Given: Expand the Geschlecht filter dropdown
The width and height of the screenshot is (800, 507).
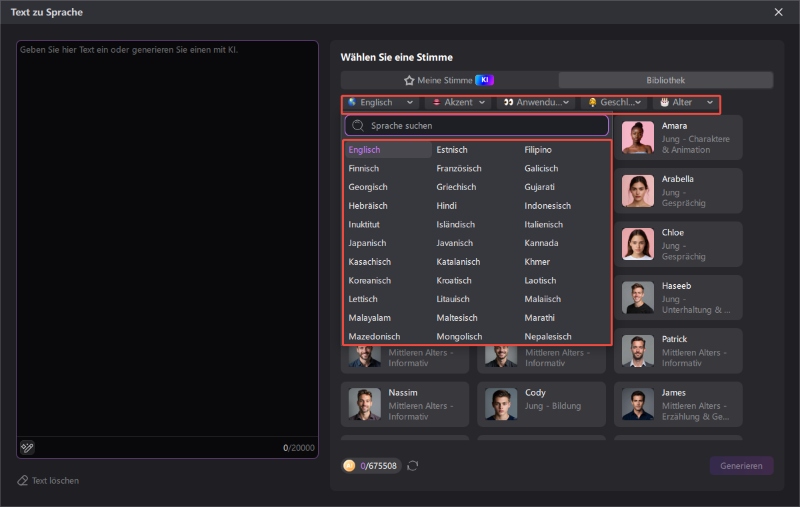Looking at the screenshot, I should pyautogui.click(x=615, y=102).
